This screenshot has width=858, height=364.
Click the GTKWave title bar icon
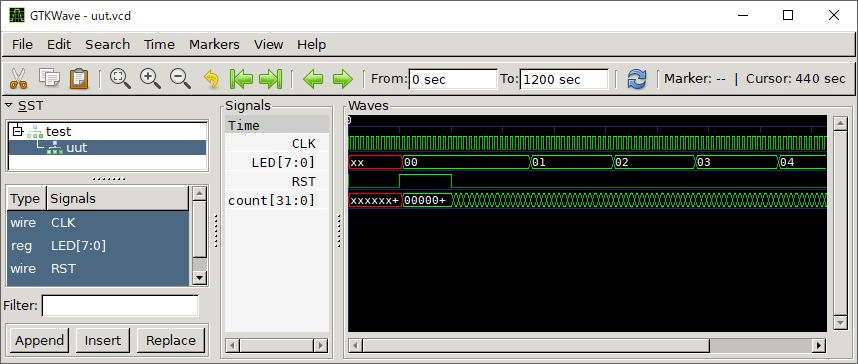17,15
